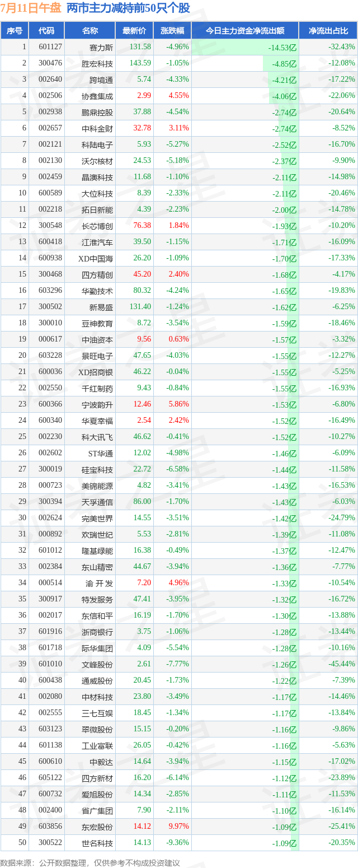The width and height of the screenshot is (358, 868).
Task: Click the 今日主力资金净流出额 column header
Action: point(245,31)
